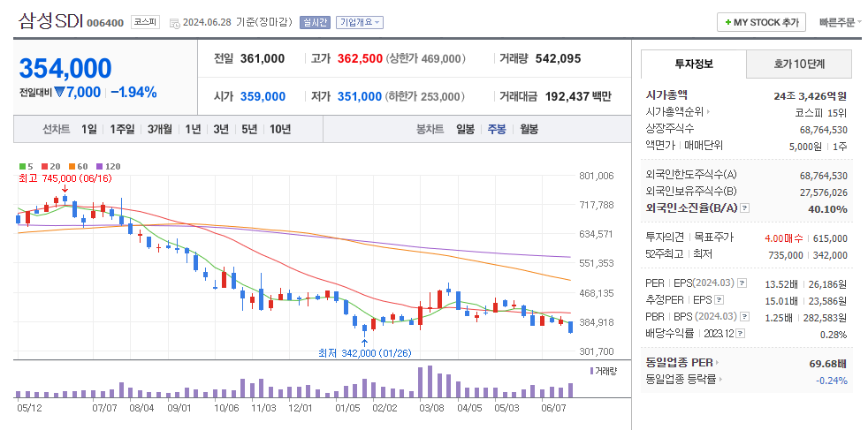
Task: Click the calendar icon before the date
Action: 174,23
